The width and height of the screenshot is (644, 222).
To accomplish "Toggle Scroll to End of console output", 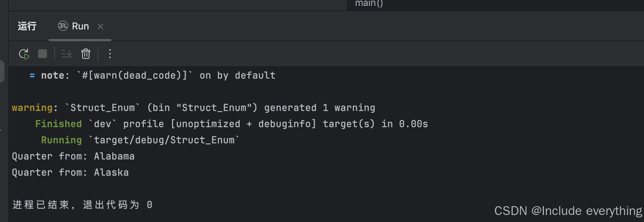I will [x=67, y=54].
